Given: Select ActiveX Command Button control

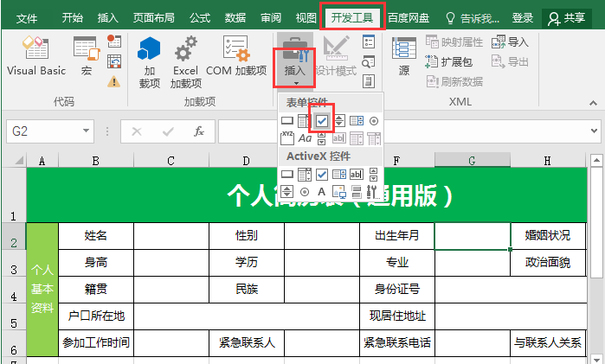Looking at the screenshot, I should click(x=287, y=175).
